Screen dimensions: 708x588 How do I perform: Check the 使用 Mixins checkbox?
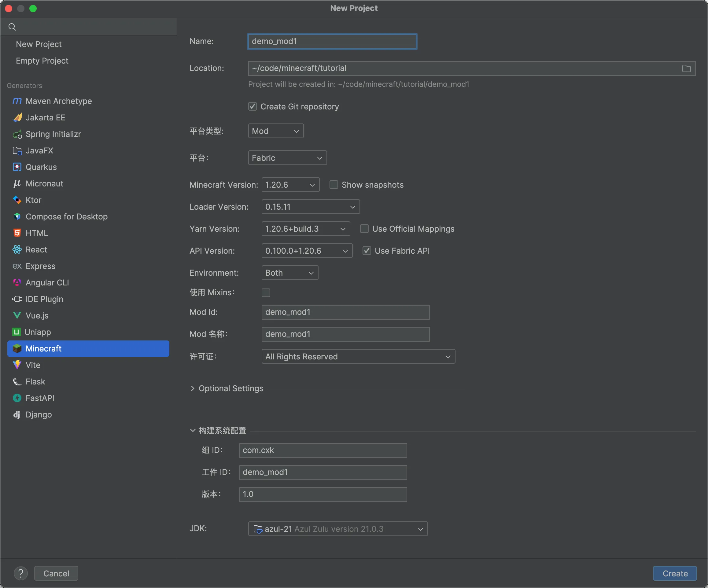click(x=266, y=292)
